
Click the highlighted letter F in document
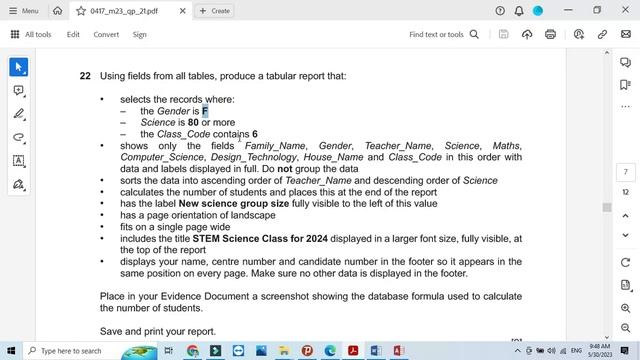pyautogui.click(x=205, y=111)
